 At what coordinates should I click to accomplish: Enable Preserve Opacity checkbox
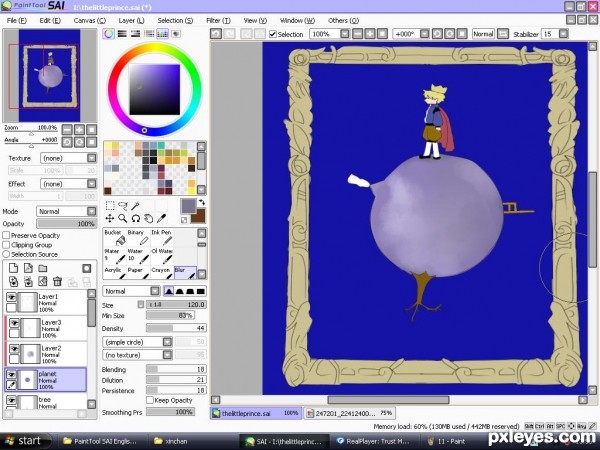click(x=6, y=235)
